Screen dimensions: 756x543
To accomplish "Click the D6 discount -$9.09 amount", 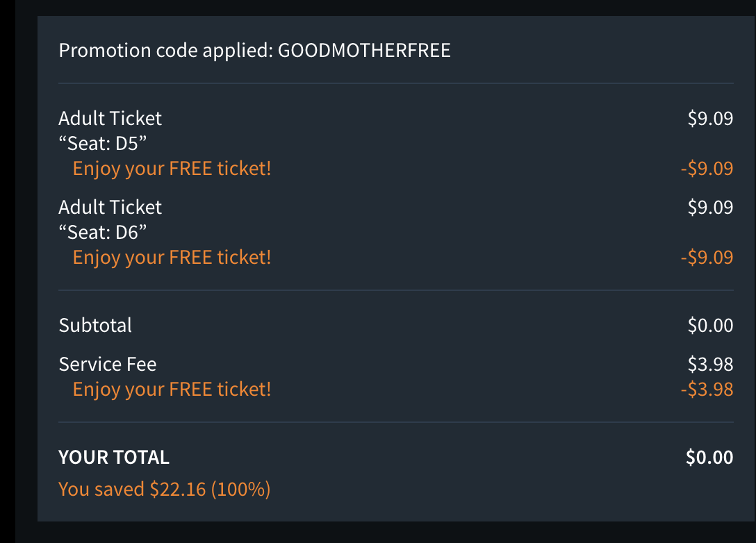I will click(x=707, y=257).
